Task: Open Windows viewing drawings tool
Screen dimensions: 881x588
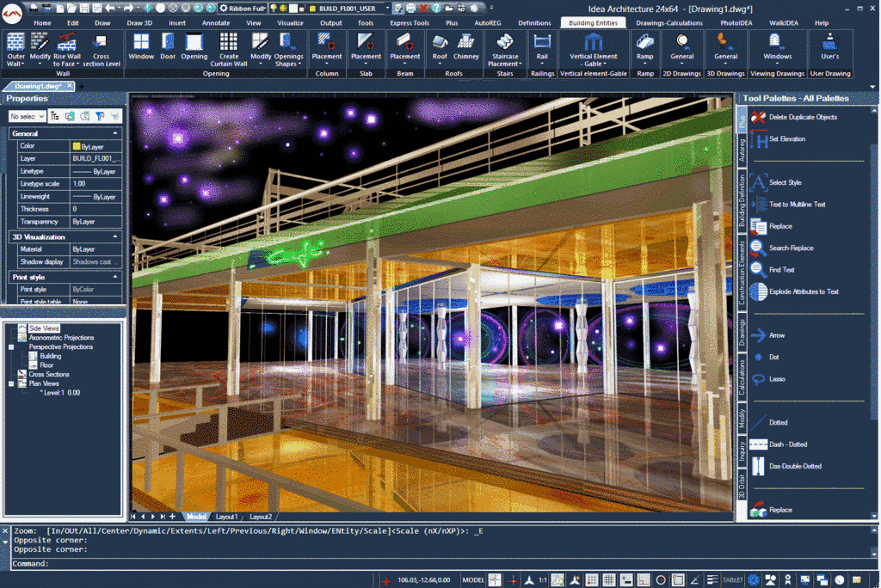Action: [x=777, y=49]
